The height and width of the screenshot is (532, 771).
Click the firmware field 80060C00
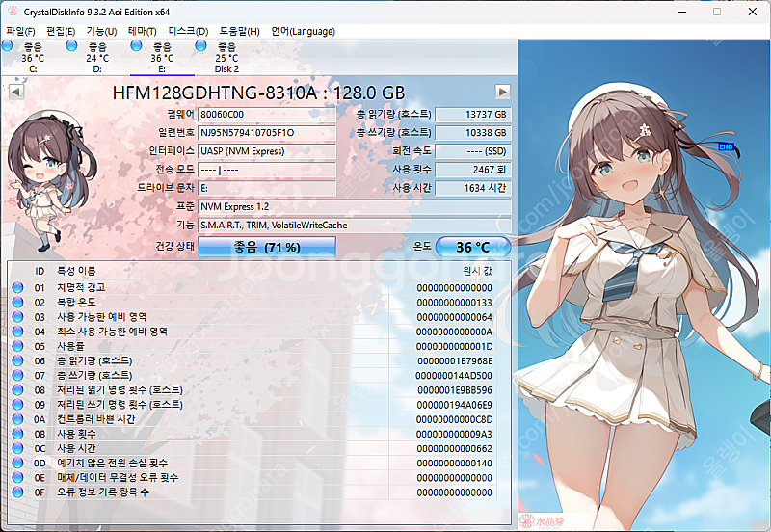[x=267, y=114]
